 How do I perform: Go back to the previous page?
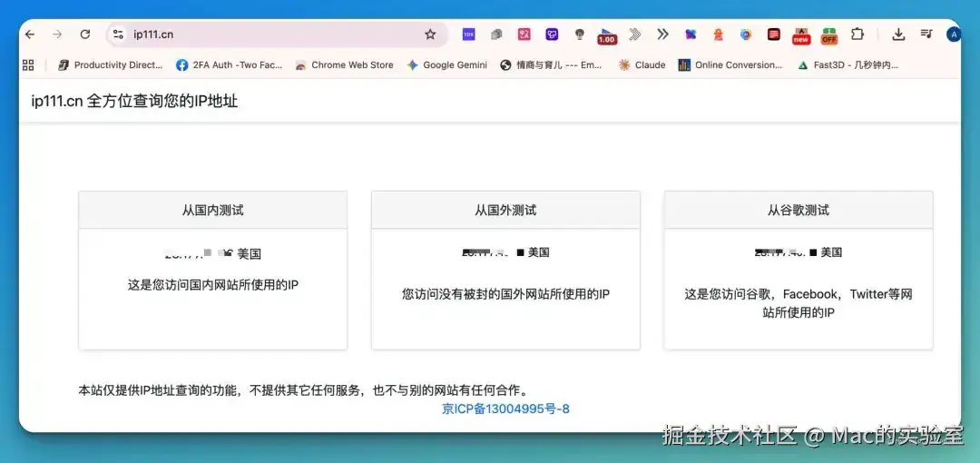30,34
